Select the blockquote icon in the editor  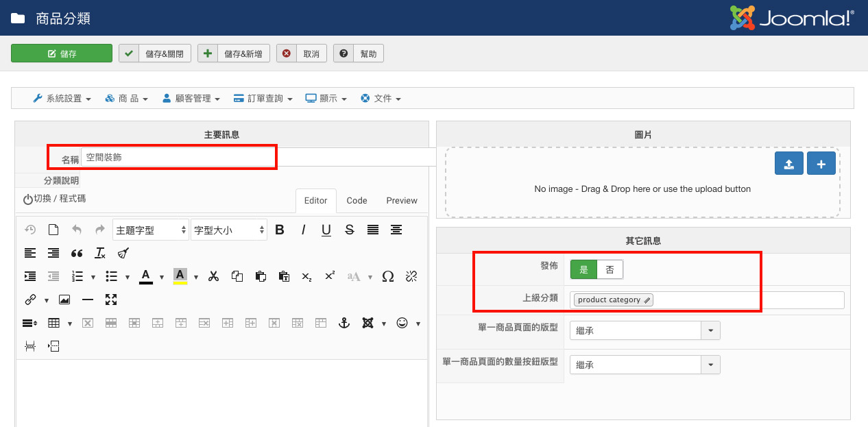pos(76,253)
